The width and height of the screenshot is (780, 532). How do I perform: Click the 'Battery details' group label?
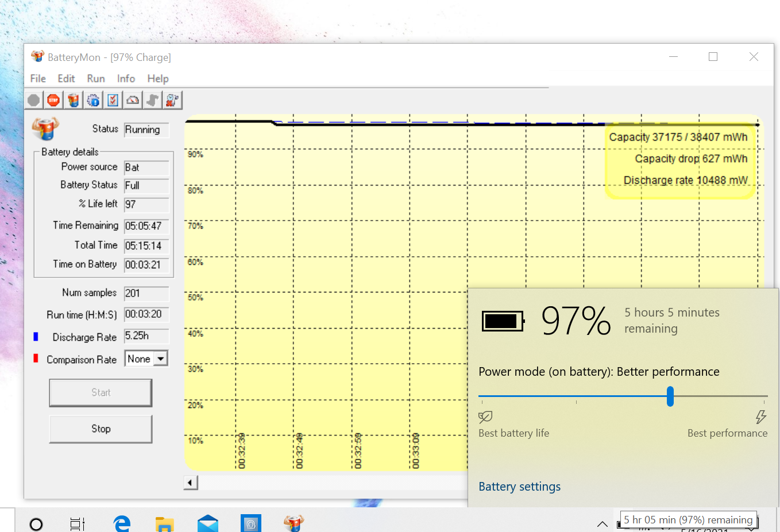70,152
